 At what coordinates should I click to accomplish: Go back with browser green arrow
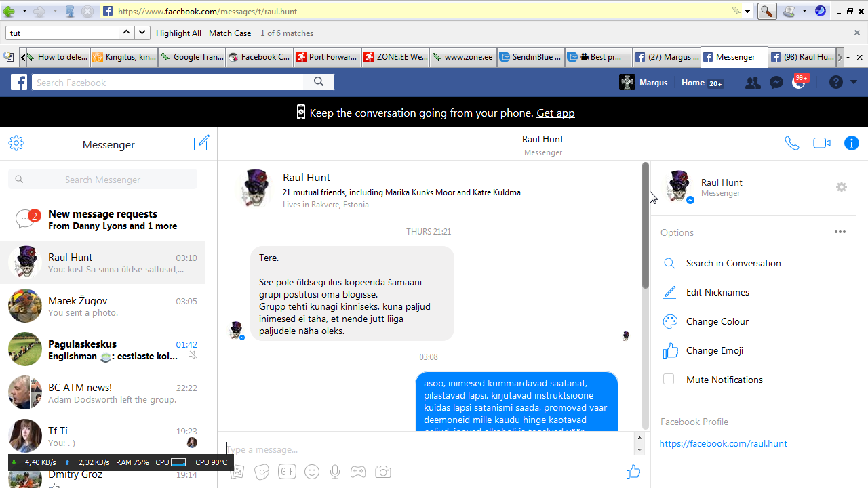(9, 12)
